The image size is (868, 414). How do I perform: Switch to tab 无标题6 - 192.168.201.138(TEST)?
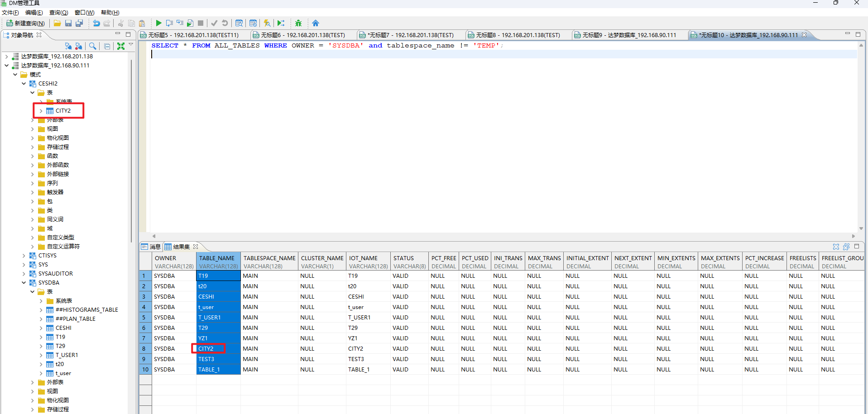(302, 35)
